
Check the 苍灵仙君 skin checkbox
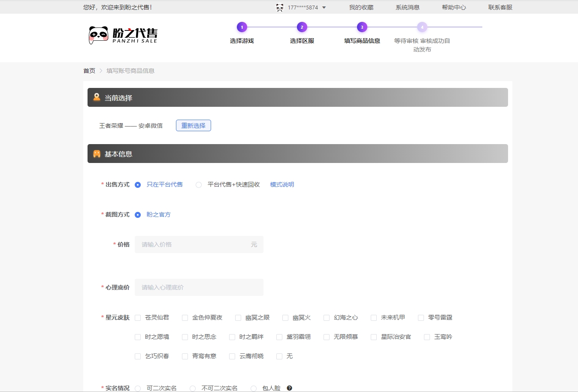pos(138,318)
